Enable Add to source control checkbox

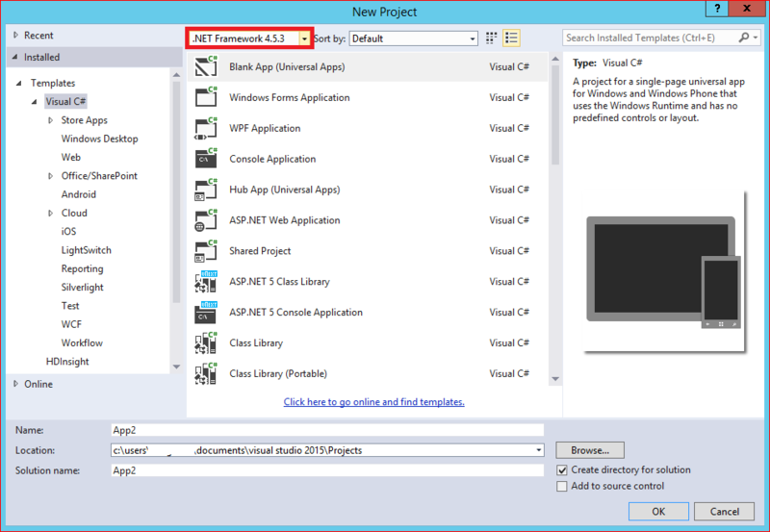562,486
